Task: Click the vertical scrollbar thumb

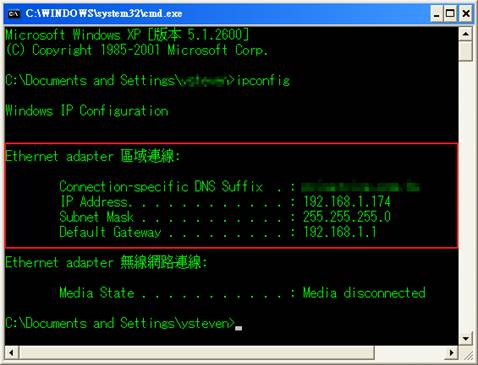Action: pyautogui.click(x=465, y=51)
